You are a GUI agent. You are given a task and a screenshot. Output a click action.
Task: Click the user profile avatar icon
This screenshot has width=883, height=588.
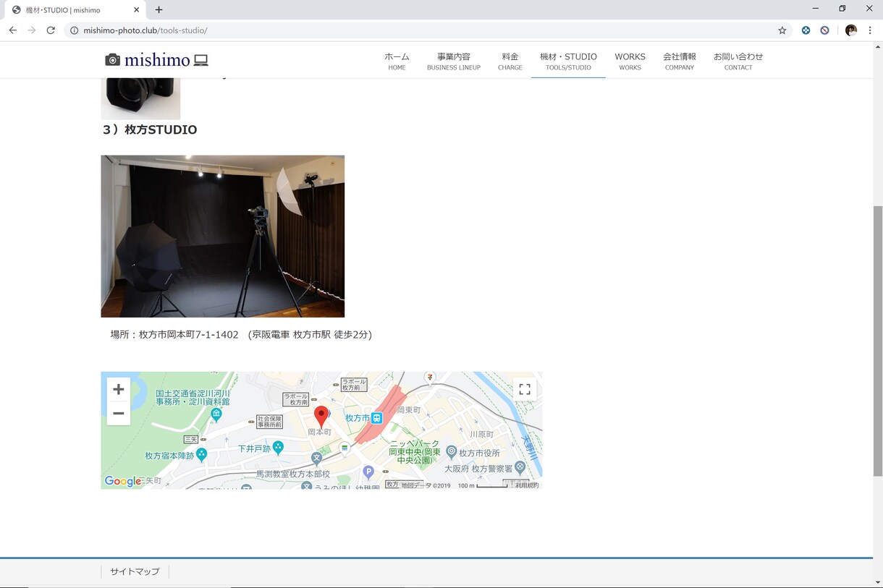850,30
